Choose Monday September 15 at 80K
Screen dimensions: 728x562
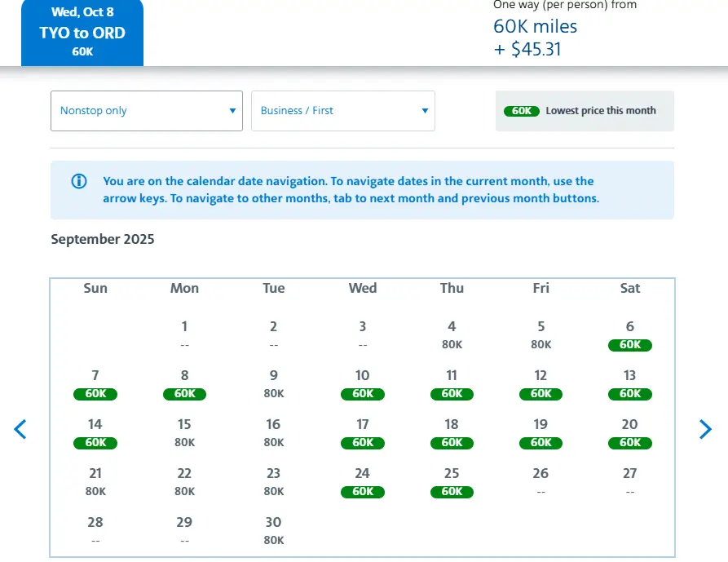[184, 433]
